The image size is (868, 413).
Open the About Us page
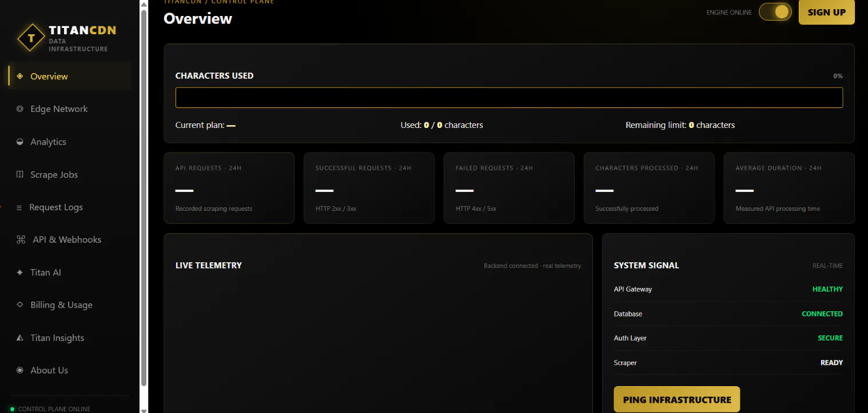point(70,370)
